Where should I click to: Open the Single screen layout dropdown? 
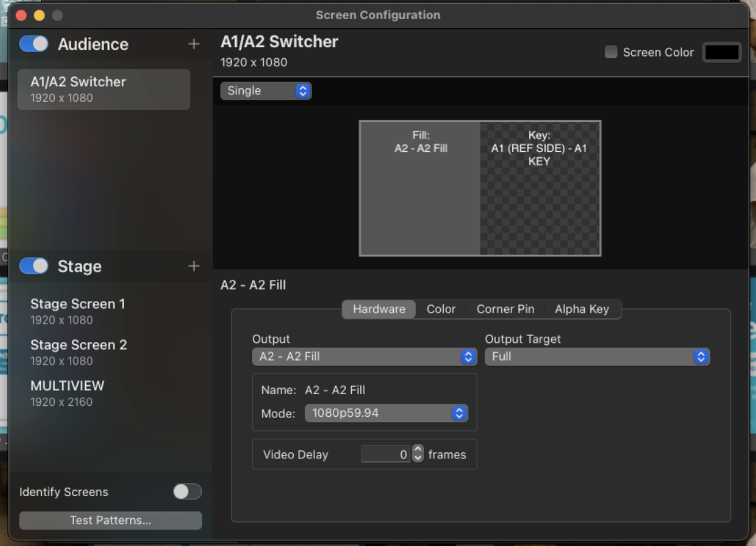point(266,90)
